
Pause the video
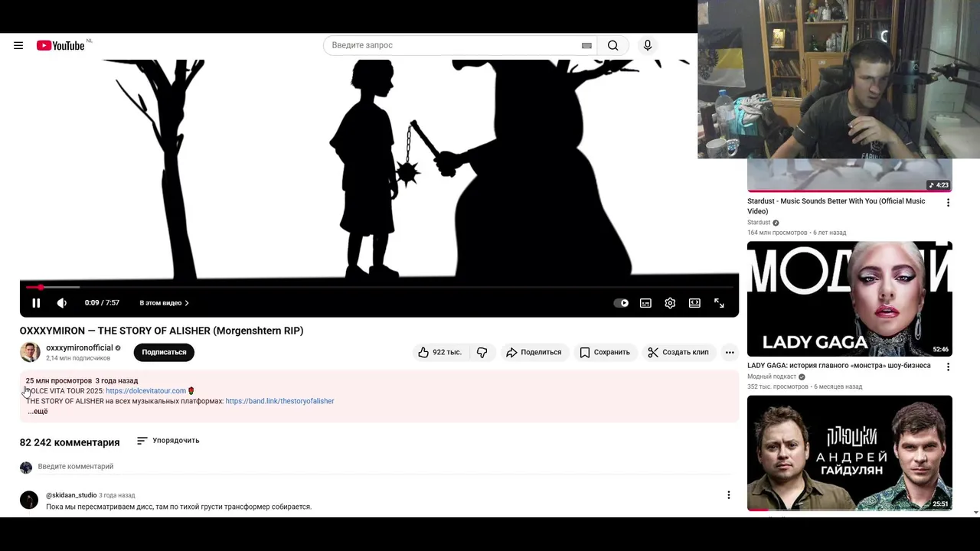tap(36, 303)
